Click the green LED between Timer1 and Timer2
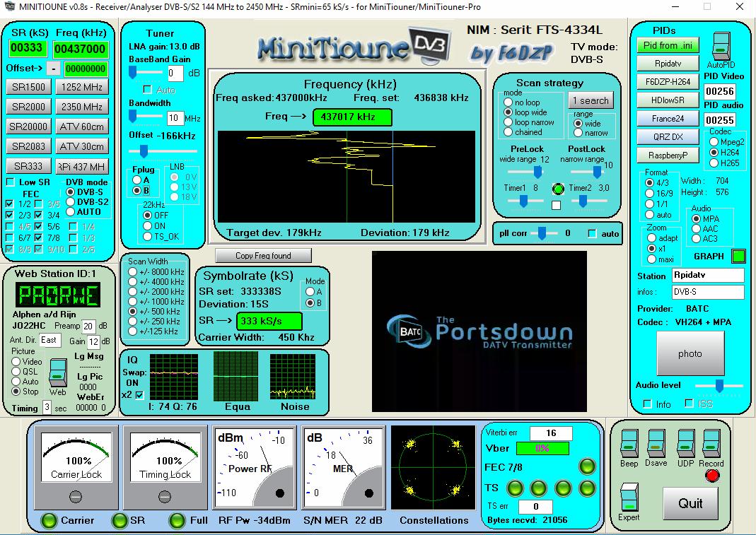 click(558, 189)
